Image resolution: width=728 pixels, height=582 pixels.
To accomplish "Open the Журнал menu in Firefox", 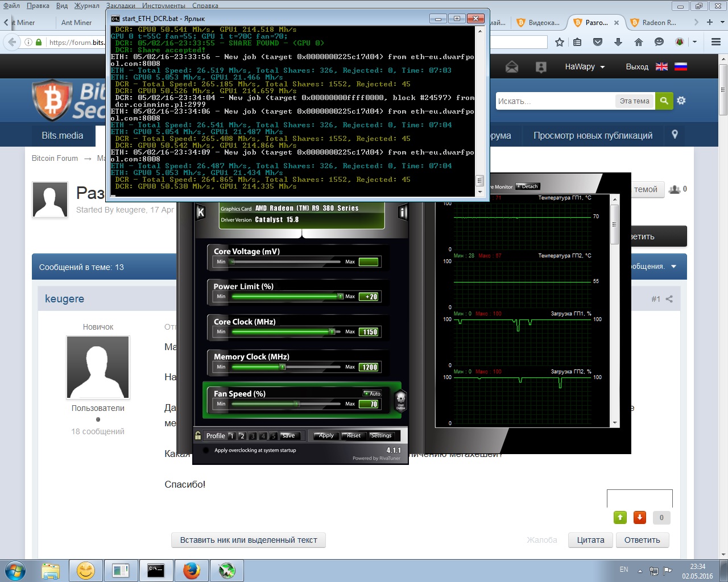I will [x=86, y=6].
